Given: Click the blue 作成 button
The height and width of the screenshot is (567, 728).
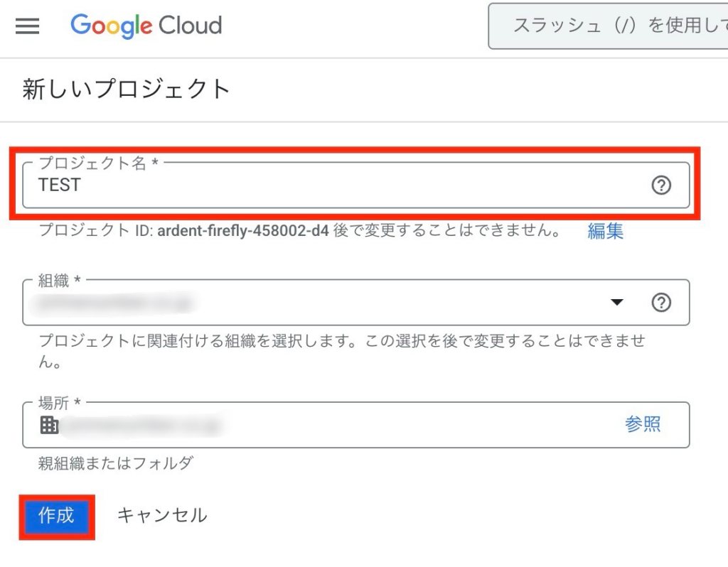Looking at the screenshot, I should click(56, 515).
